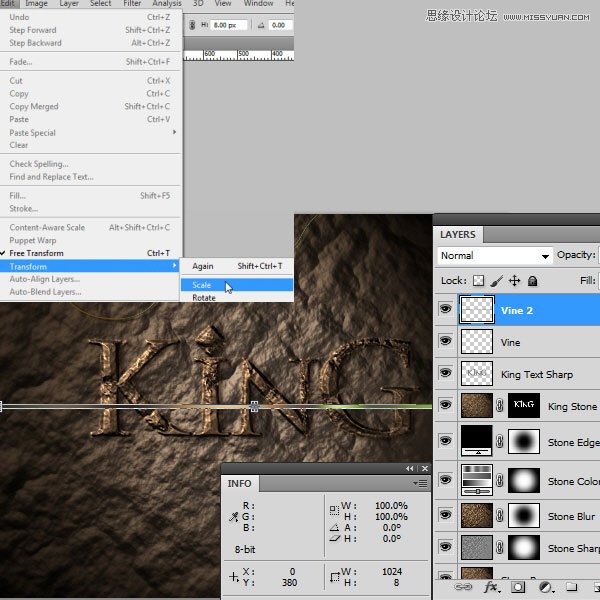Screen dimensions: 600x600
Task: Add a layer mask with the mask icon
Action: point(518,587)
